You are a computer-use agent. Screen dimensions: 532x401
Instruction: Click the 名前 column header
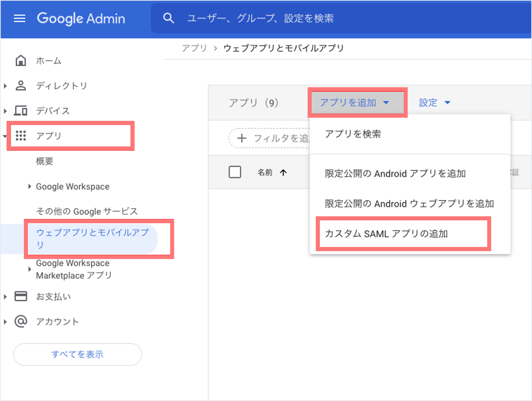pos(265,172)
